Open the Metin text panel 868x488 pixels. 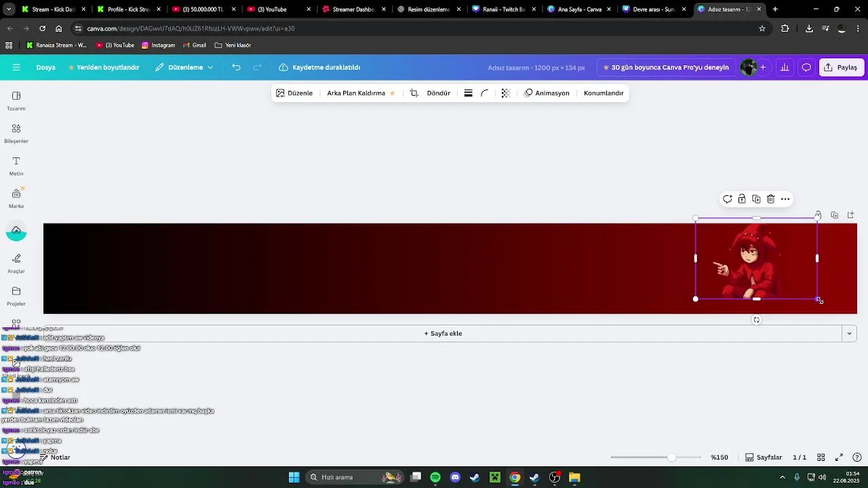[x=16, y=165]
